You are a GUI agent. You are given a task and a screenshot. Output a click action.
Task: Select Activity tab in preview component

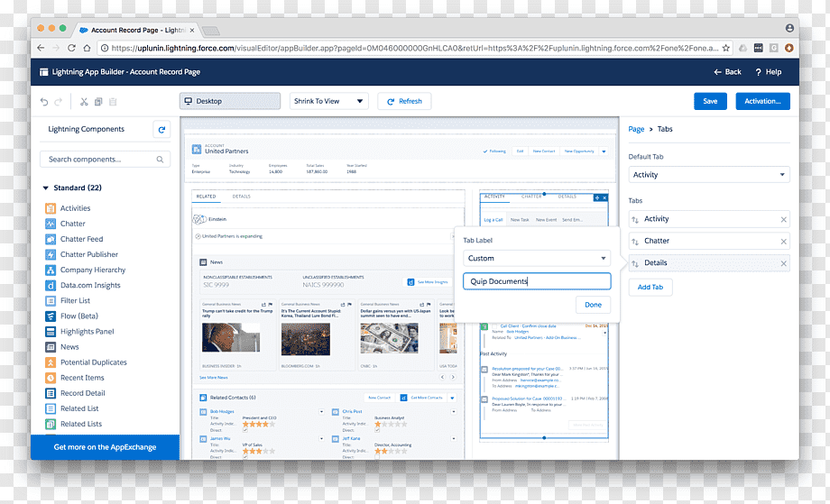point(494,197)
